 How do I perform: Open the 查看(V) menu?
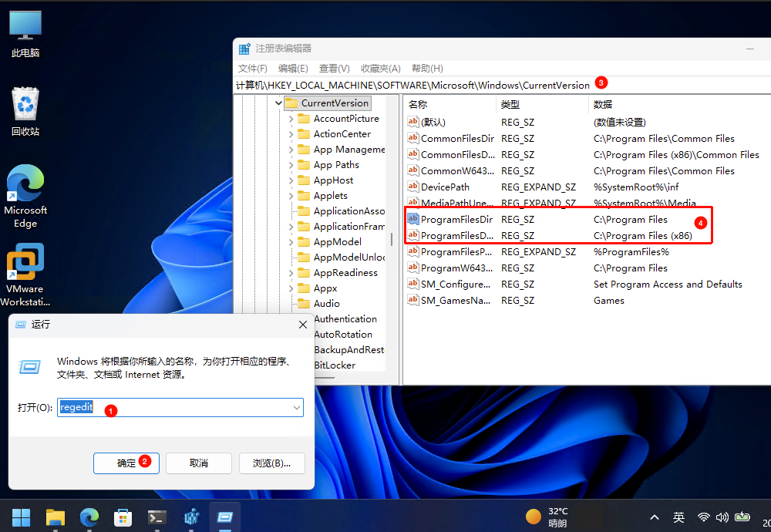click(335, 69)
